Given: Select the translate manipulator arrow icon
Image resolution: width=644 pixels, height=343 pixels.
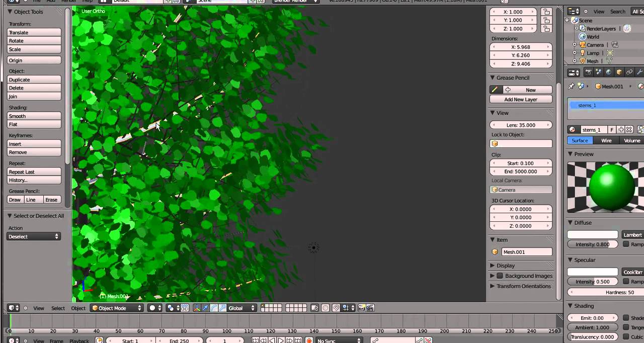Looking at the screenshot, I should click(x=205, y=308).
